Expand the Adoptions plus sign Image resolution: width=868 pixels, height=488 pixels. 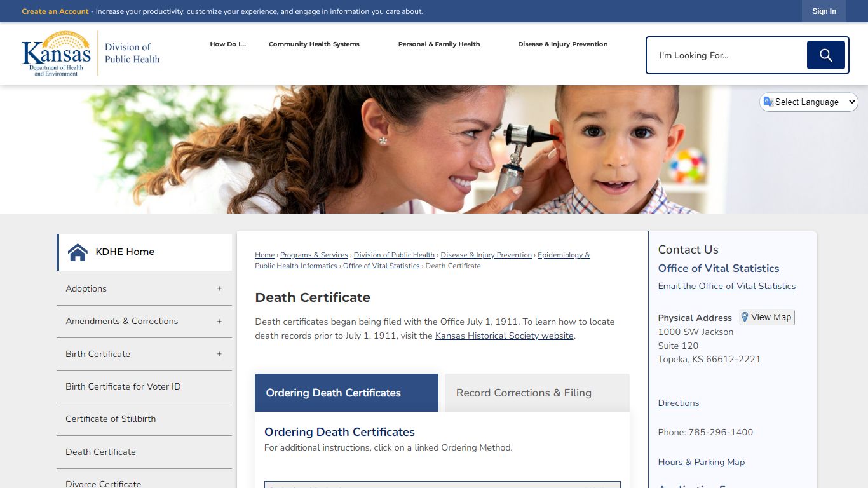(x=219, y=288)
